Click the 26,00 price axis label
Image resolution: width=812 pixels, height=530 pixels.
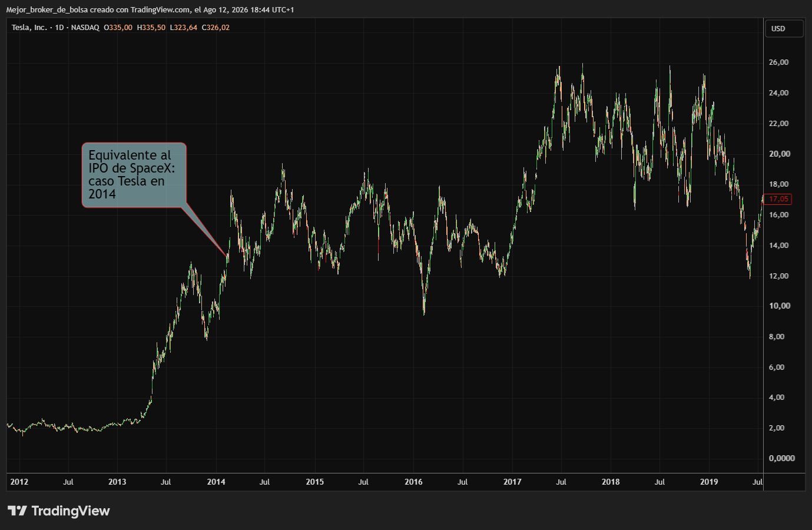pyautogui.click(x=778, y=62)
